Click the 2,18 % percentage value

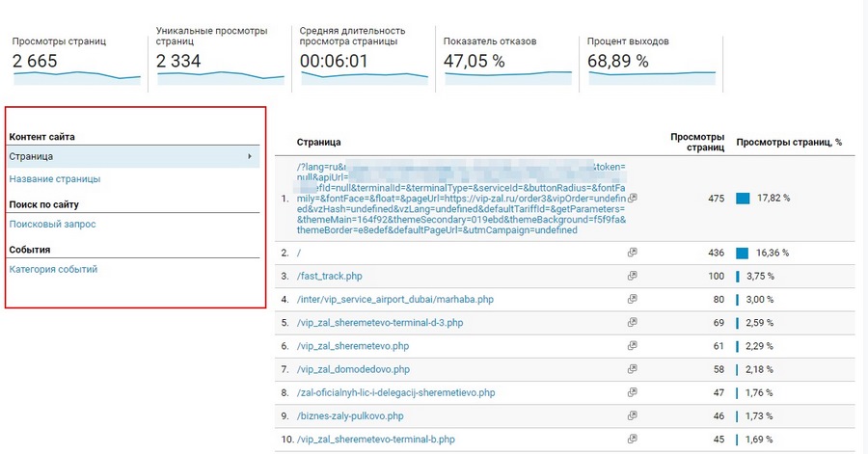[x=760, y=369]
